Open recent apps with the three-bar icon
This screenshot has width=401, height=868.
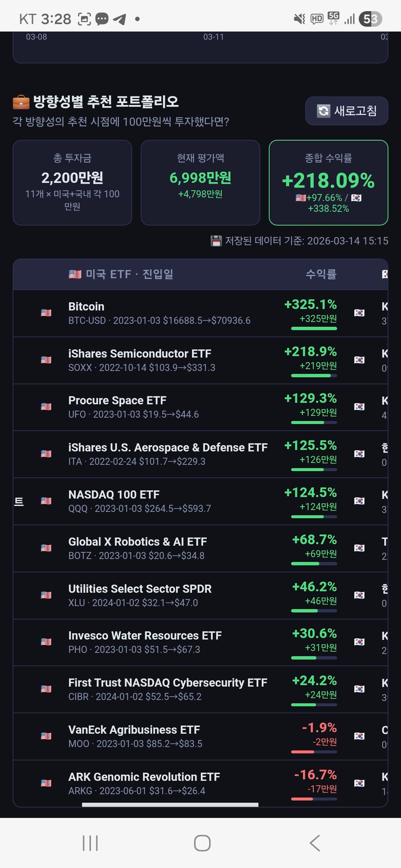[90, 843]
